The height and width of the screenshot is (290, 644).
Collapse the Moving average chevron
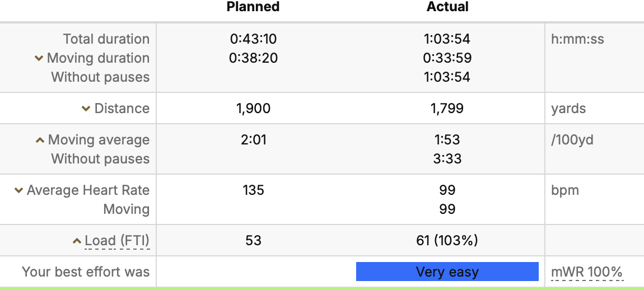pyautogui.click(x=40, y=140)
